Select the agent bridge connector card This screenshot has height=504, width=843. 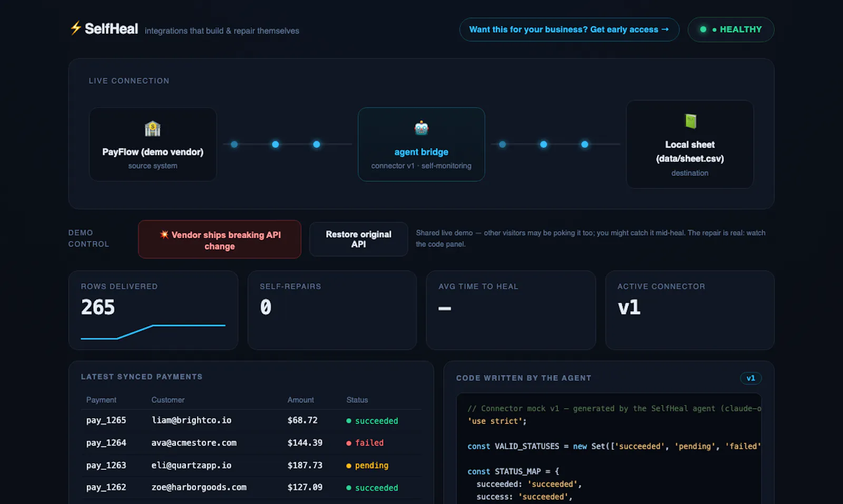pyautogui.click(x=421, y=144)
